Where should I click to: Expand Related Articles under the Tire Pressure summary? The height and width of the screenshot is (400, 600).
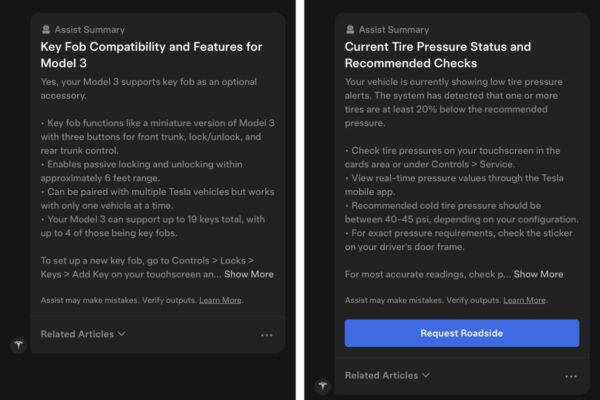point(387,375)
